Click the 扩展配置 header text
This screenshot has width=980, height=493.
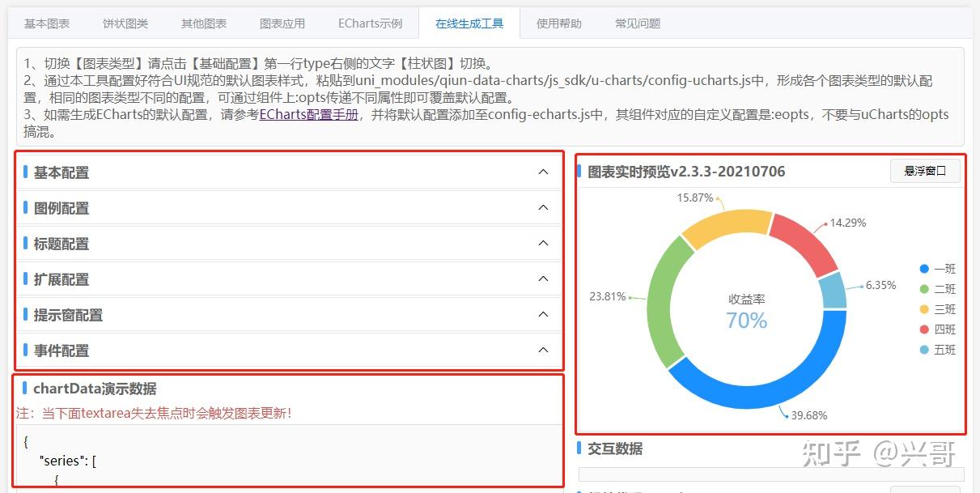(x=62, y=279)
